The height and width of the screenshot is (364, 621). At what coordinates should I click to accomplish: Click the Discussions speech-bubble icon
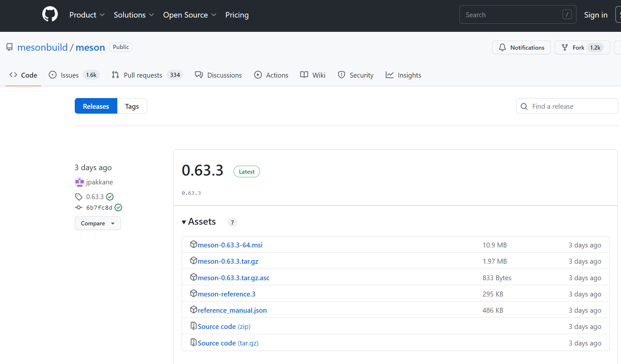pyautogui.click(x=199, y=75)
